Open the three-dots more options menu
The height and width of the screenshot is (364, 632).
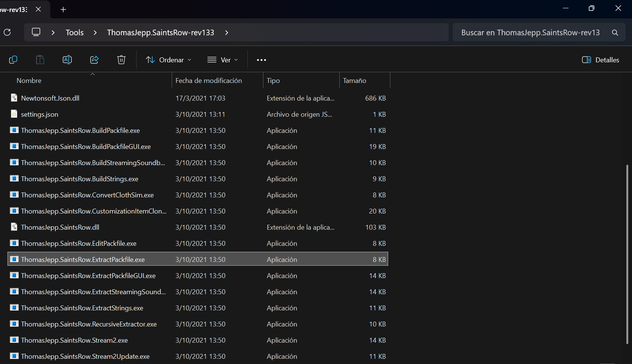(262, 60)
